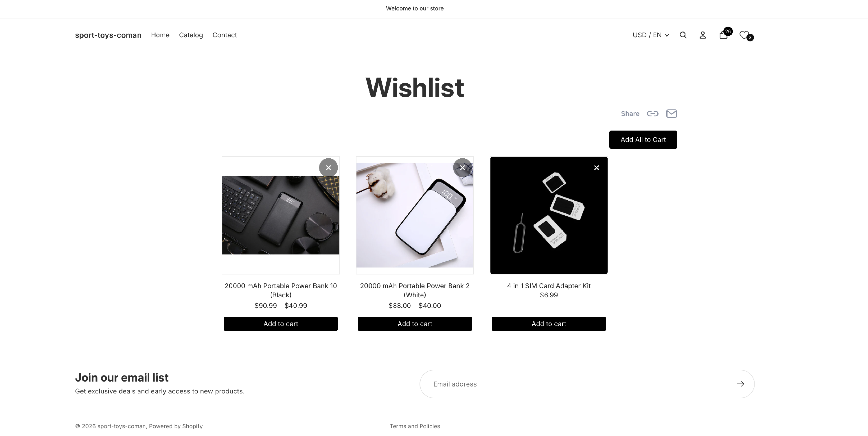Submit email with arrow icon
Screen dimensions: 868x436
point(740,384)
